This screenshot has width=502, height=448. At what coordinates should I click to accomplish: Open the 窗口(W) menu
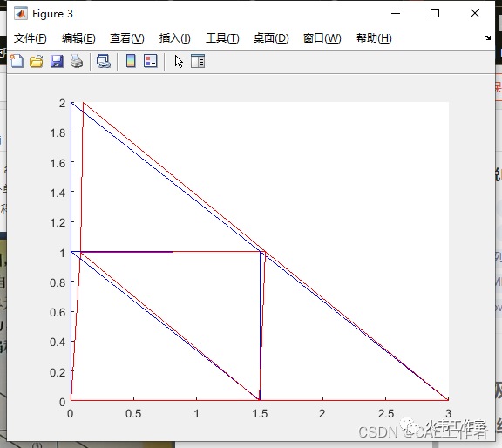click(322, 38)
